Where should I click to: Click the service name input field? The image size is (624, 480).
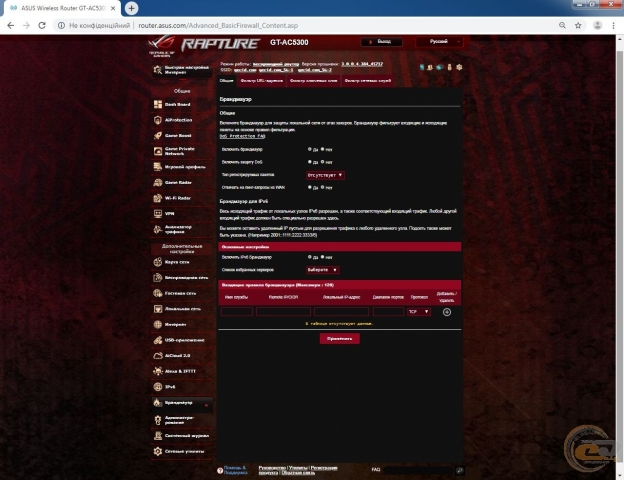click(x=237, y=312)
